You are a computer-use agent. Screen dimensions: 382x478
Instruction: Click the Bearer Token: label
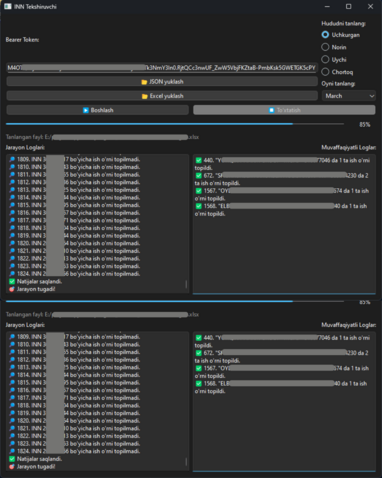coord(22,40)
